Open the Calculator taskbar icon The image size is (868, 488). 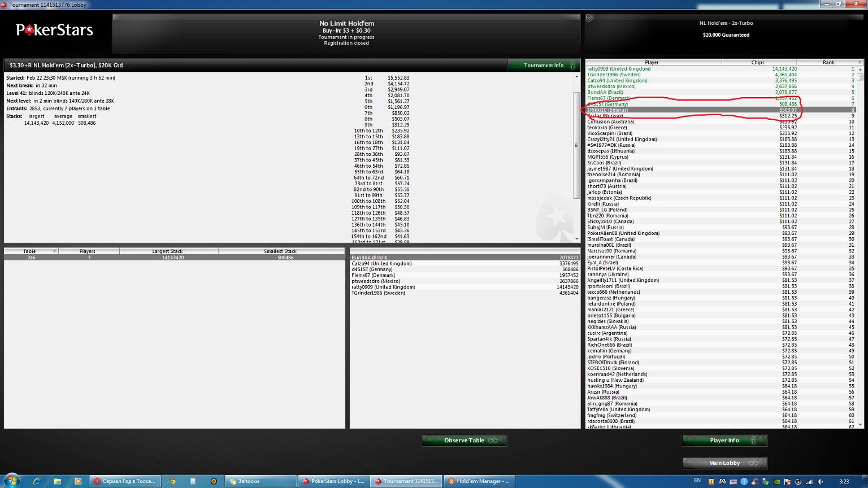tap(193, 481)
